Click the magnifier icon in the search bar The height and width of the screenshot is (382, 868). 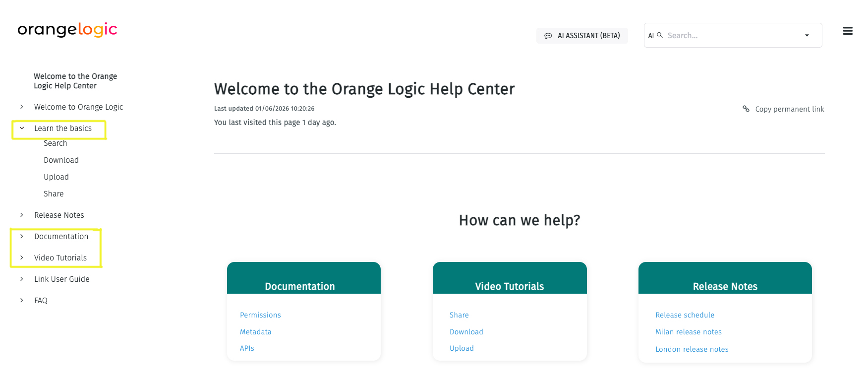tap(659, 35)
